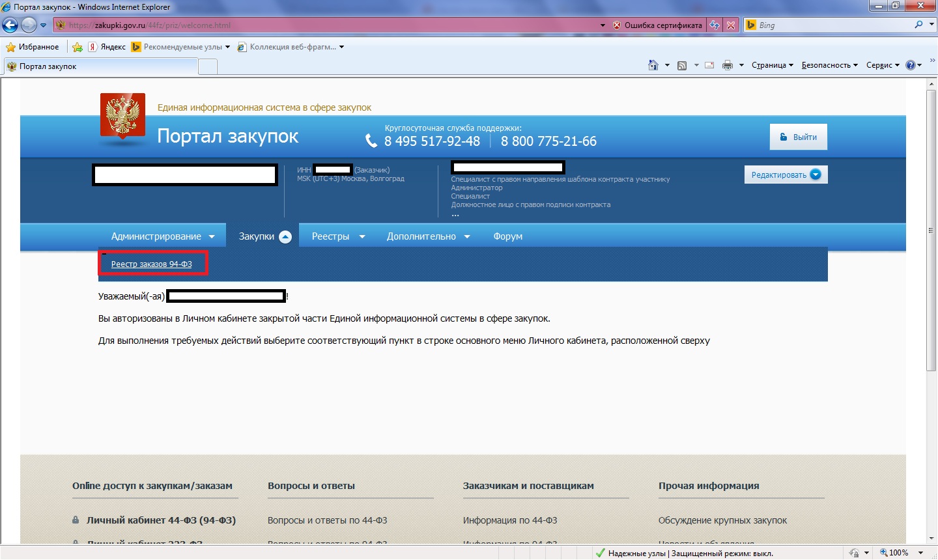The height and width of the screenshot is (560, 938).
Task: Click the Редактировать button
Action: [786, 175]
